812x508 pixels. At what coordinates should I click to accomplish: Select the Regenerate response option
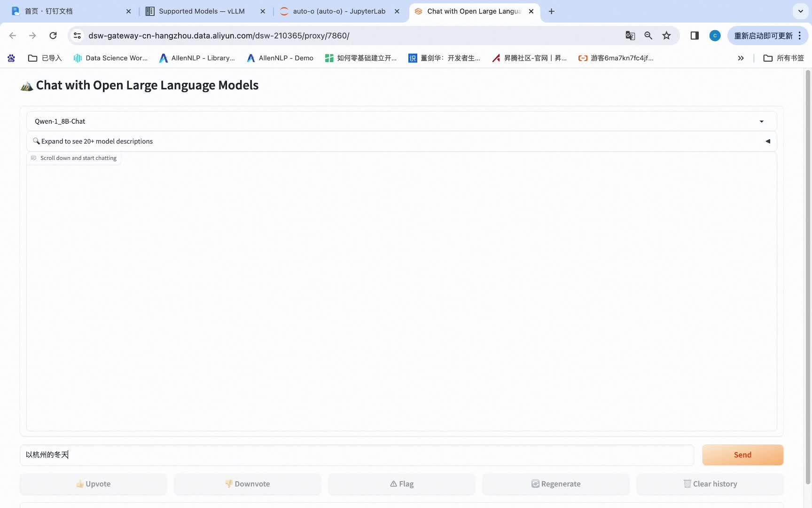[x=555, y=484]
